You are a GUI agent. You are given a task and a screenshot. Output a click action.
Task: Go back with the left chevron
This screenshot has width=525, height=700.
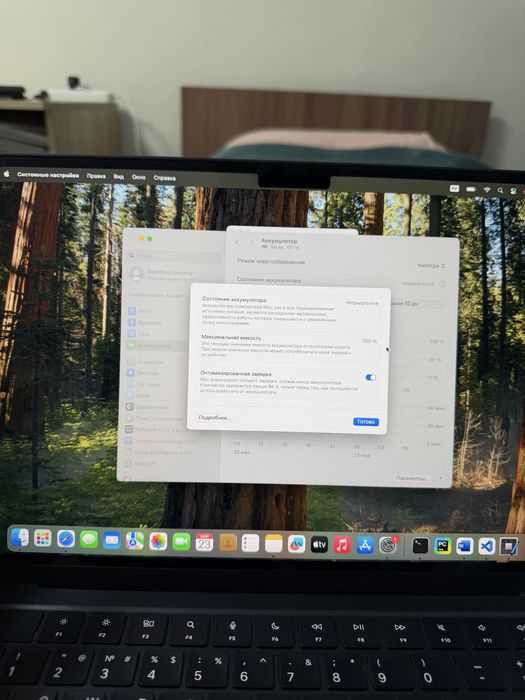click(237, 242)
